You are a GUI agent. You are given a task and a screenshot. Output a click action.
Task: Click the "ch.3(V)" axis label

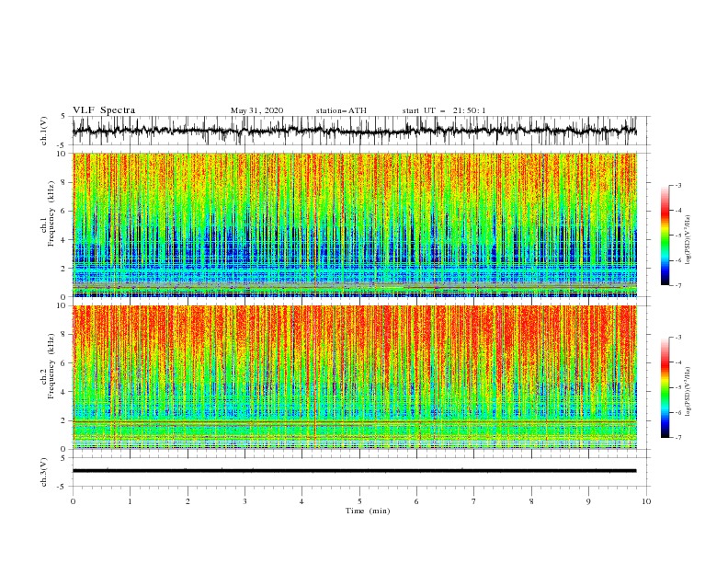pyautogui.click(x=44, y=472)
